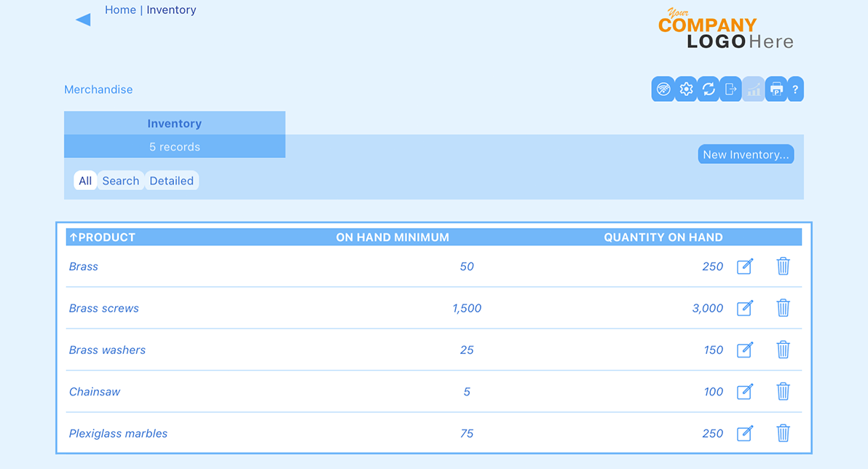Edit the Brass inventory record

pyautogui.click(x=745, y=267)
